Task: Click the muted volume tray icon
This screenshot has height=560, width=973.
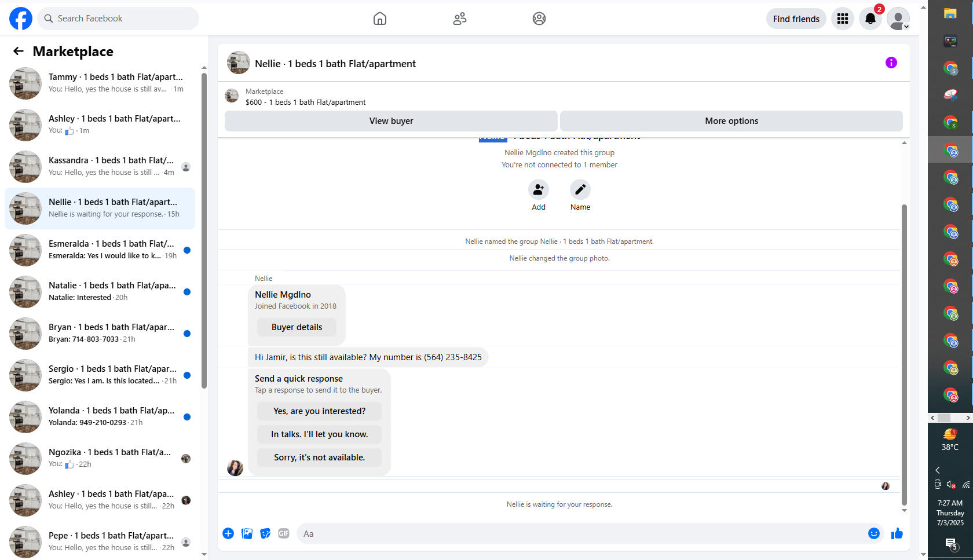Action: click(x=952, y=485)
